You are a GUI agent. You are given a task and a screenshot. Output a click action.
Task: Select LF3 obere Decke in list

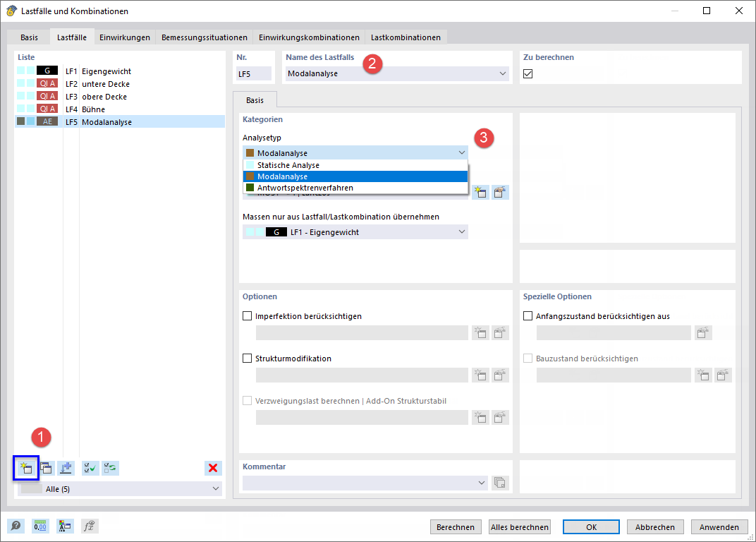click(120, 97)
